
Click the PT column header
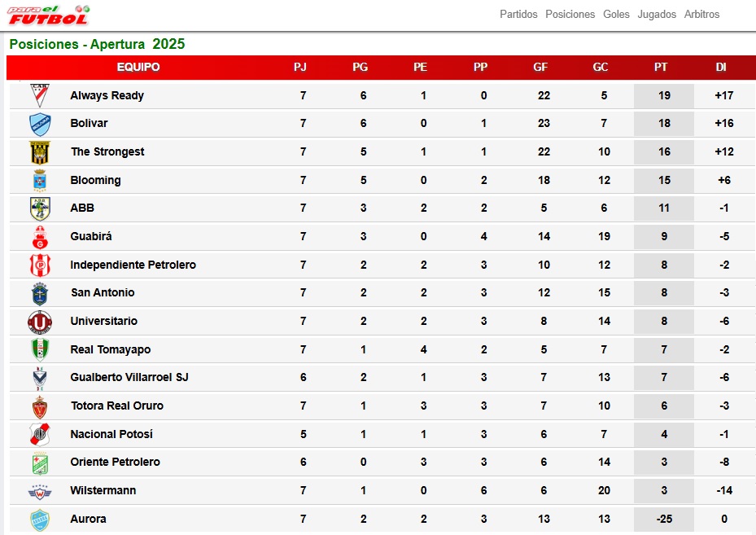pyautogui.click(x=661, y=67)
